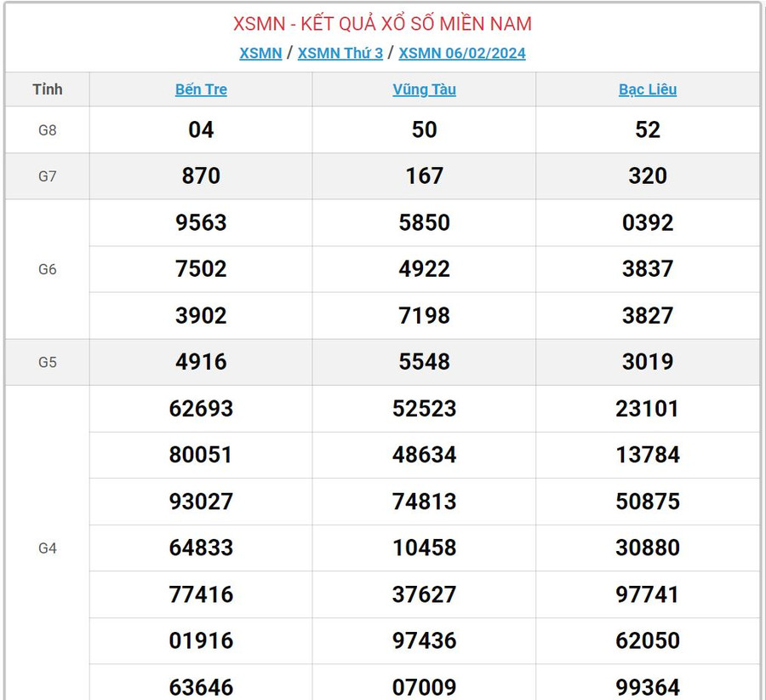Open the Vũng Tàu province link
The width and height of the screenshot is (766, 700).
pyautogui.click(x=424, y=89)
